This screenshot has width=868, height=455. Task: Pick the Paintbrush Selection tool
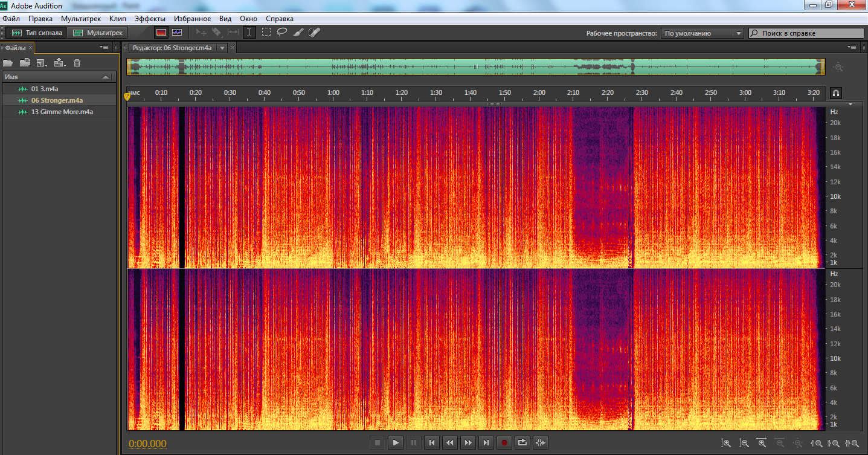tap(298, 33)
